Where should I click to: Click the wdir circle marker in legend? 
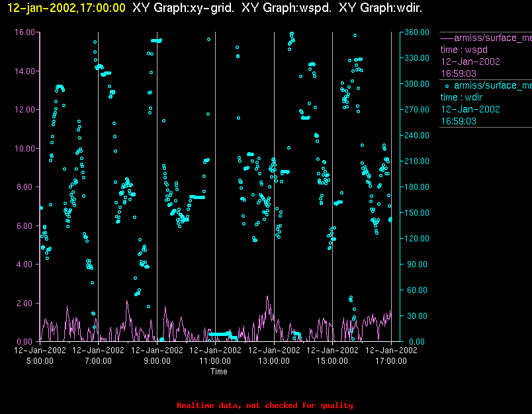tap(447, 85)
